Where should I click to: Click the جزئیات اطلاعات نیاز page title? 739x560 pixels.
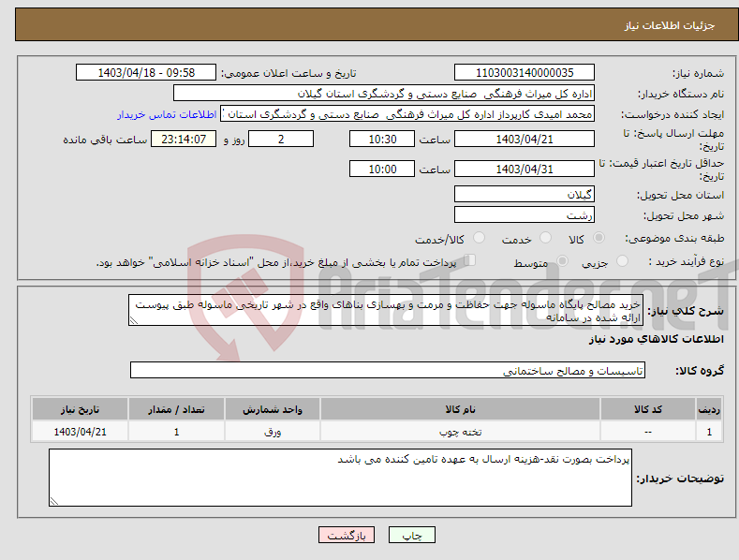(x=670, y=25)
